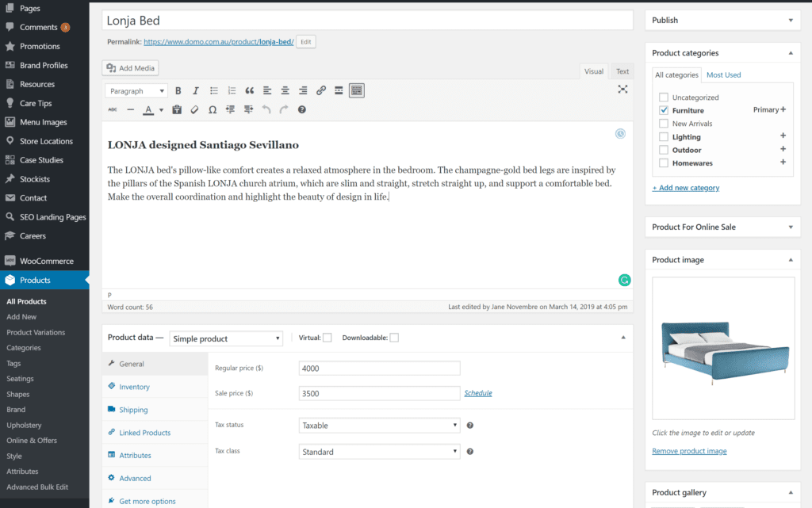Screen dimensions: 812x508
Task: Enable distraction-free writing mode
Action: click(622, 89)
